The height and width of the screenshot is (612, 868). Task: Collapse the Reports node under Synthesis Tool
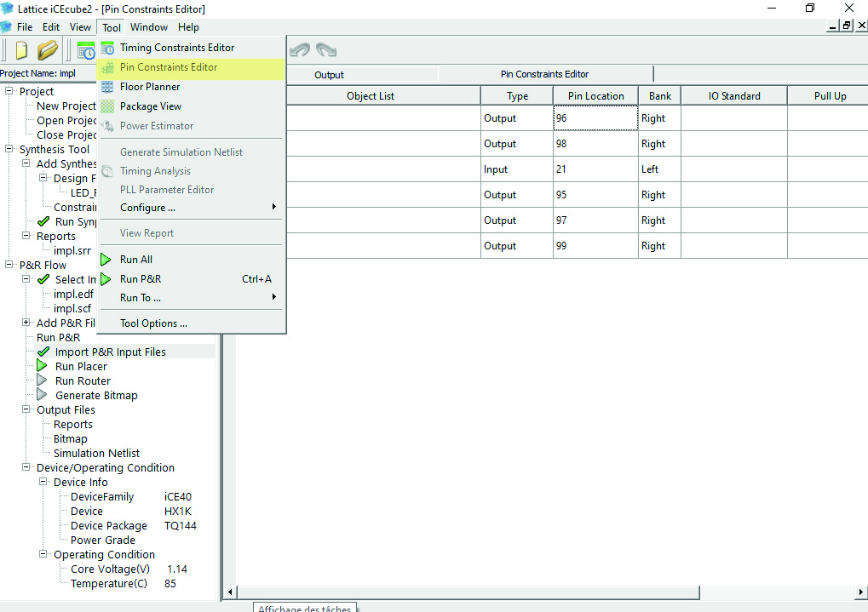26,235
